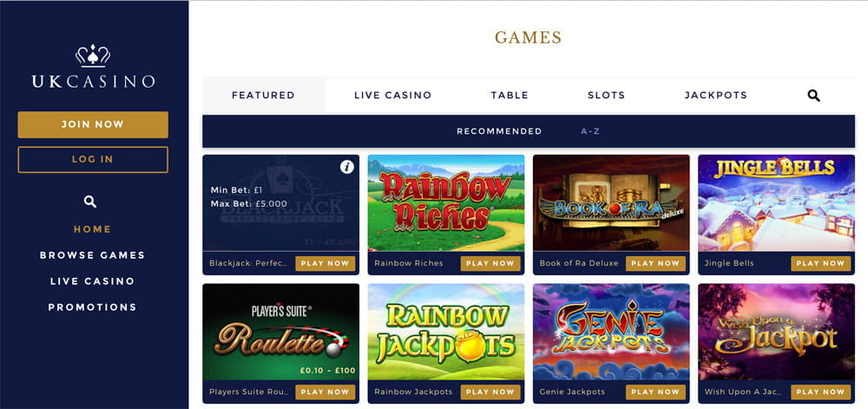Open search via sidebar magnifier icon
868x409 pixels.
(x=90, y=201)
